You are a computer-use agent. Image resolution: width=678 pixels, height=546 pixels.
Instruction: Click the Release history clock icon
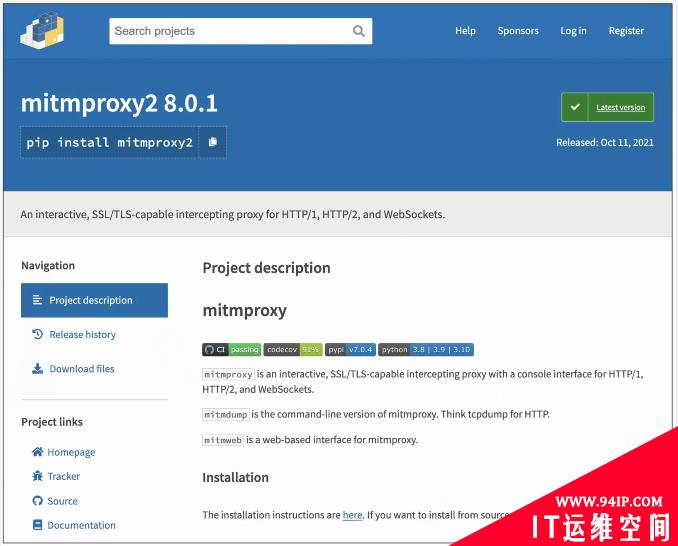pyautogui.click(x=38, y=334)
